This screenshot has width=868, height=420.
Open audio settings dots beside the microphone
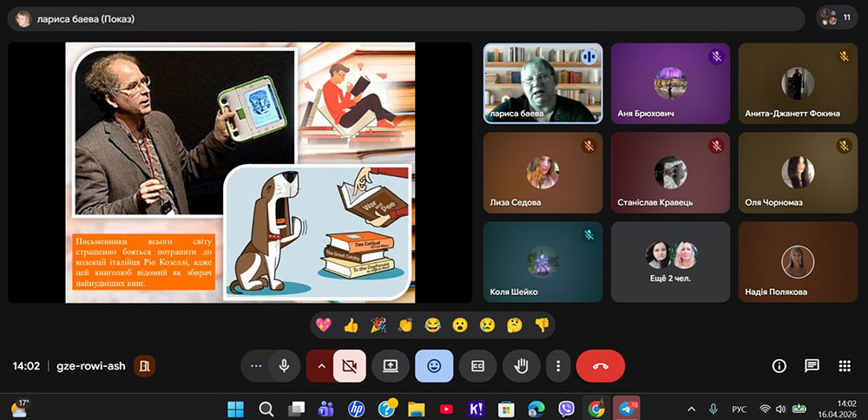pos(255,366)
